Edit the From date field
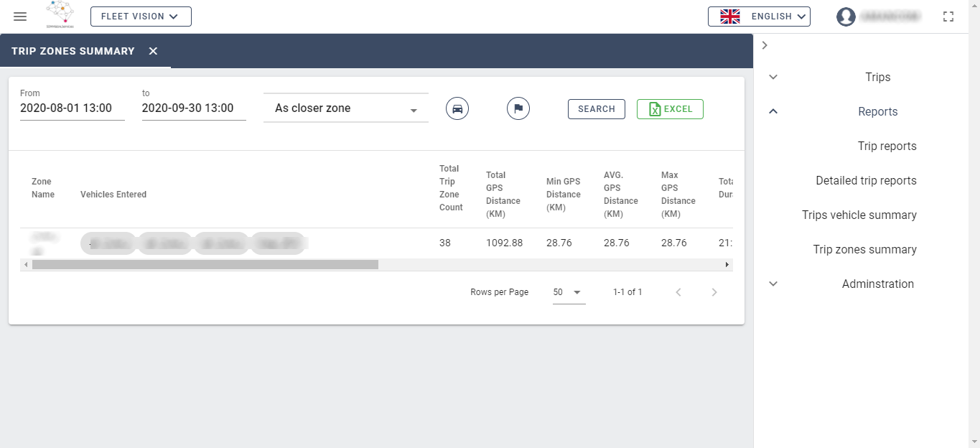This screenshot has width=980, height=448. pyautogui.click(x=73, y=108)
